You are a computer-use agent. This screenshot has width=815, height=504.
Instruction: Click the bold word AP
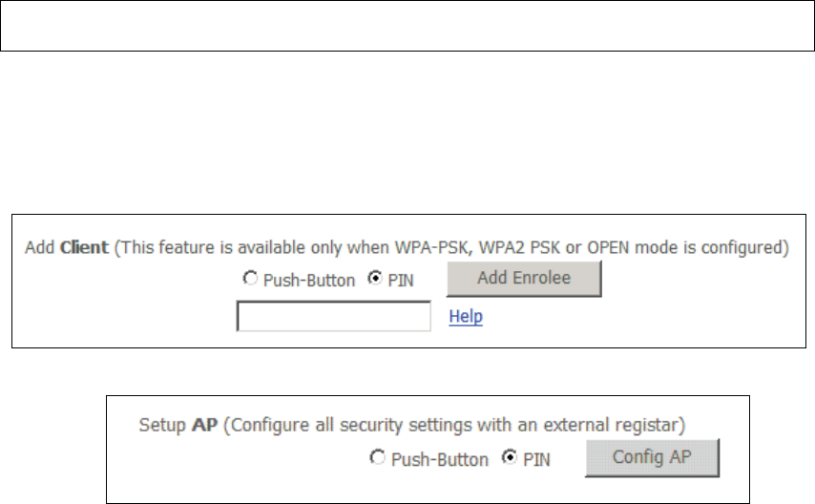[205, 425]
